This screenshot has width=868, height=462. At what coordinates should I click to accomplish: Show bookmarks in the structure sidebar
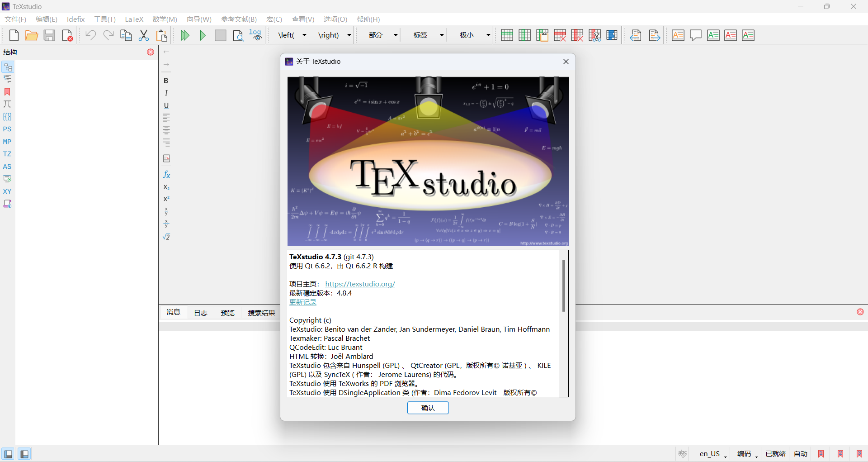point(7,92)
